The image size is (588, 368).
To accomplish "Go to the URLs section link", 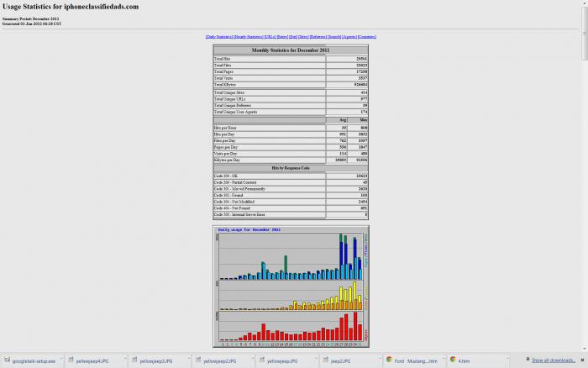I will pyautogui.click(x=270, y=37).
